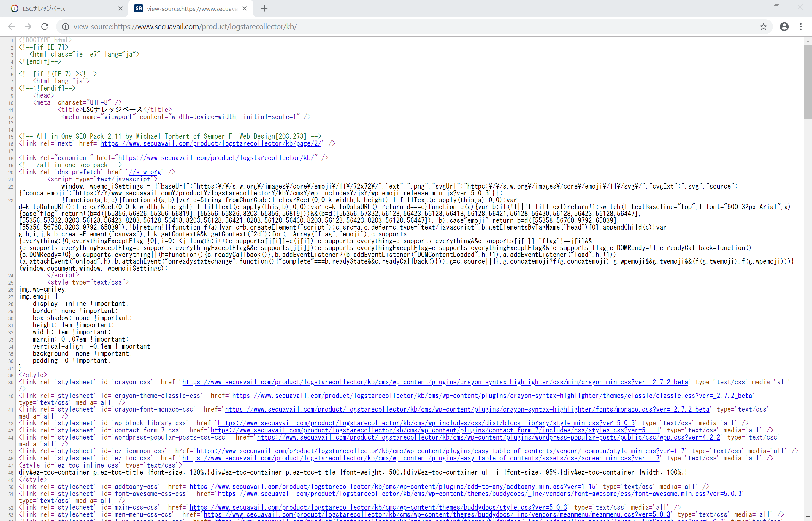
Task: Open the user profile menu
Action: click(784, 26)
